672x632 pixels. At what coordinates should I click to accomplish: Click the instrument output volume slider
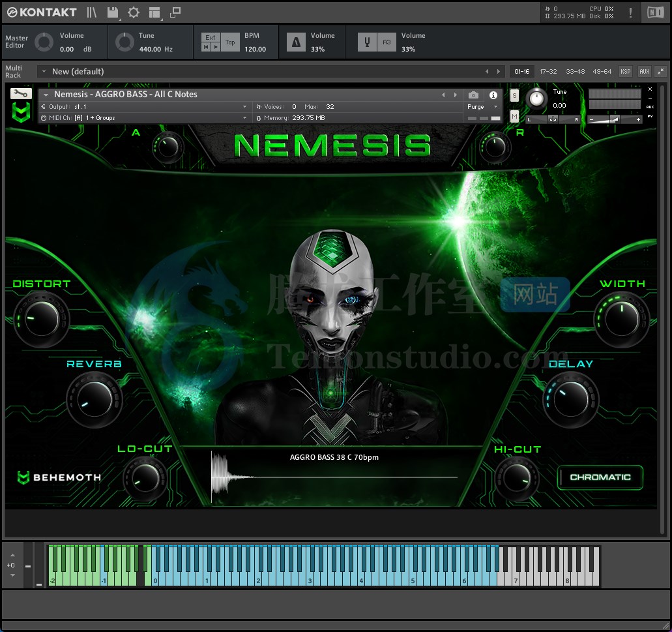[615, 119]
